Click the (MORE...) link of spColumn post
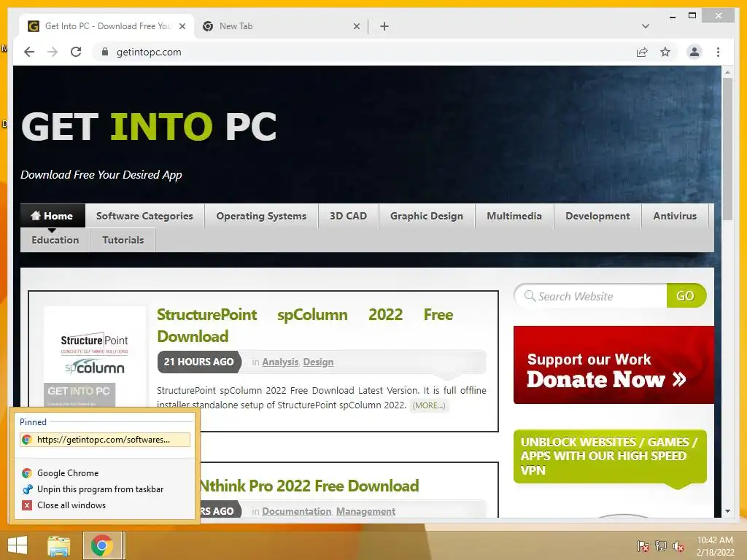The width and height of the screenshot is (747, 560). coord(429,405)
